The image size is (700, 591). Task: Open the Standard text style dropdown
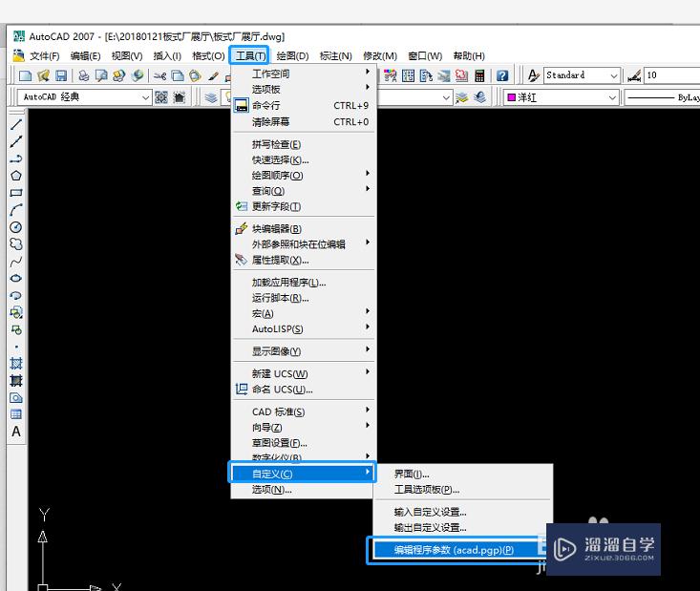point(582,75)
